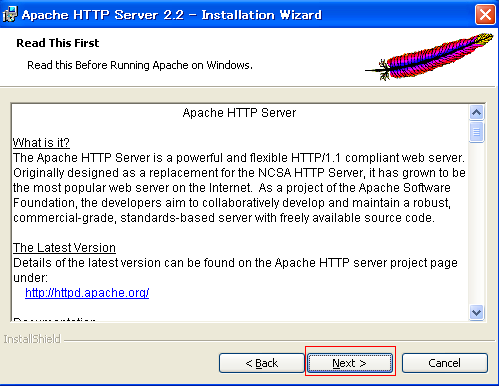Click the InstallShield label
Screen dimensions: 499x386
coord(32,339)
